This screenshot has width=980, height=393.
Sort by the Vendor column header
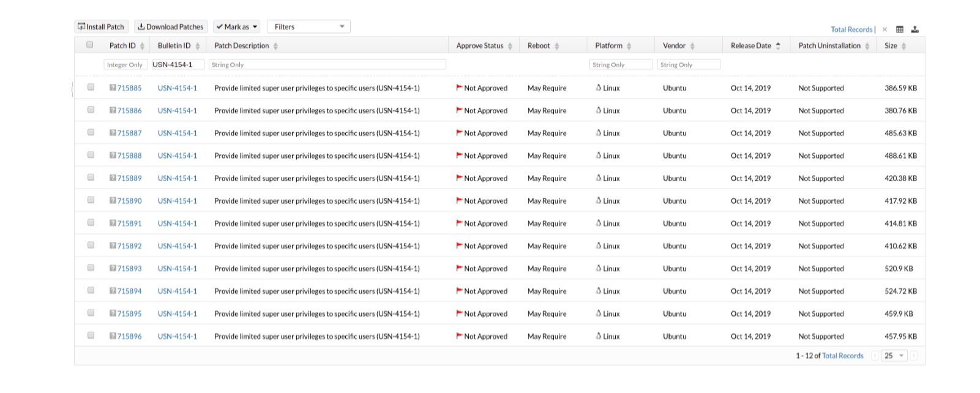coord(674,46)
